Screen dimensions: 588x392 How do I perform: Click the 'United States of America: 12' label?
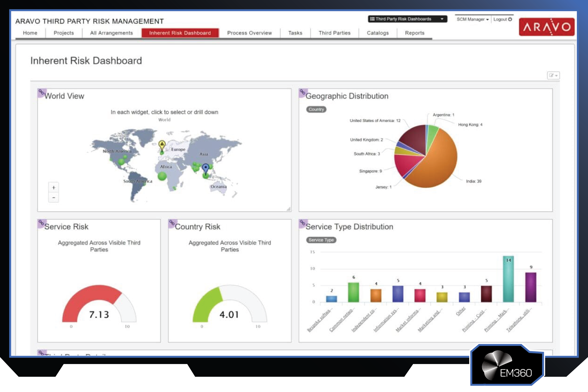375,121
